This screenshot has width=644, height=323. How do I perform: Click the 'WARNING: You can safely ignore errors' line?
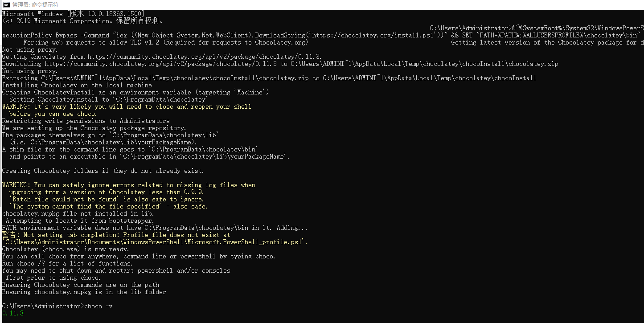(129, 185)
